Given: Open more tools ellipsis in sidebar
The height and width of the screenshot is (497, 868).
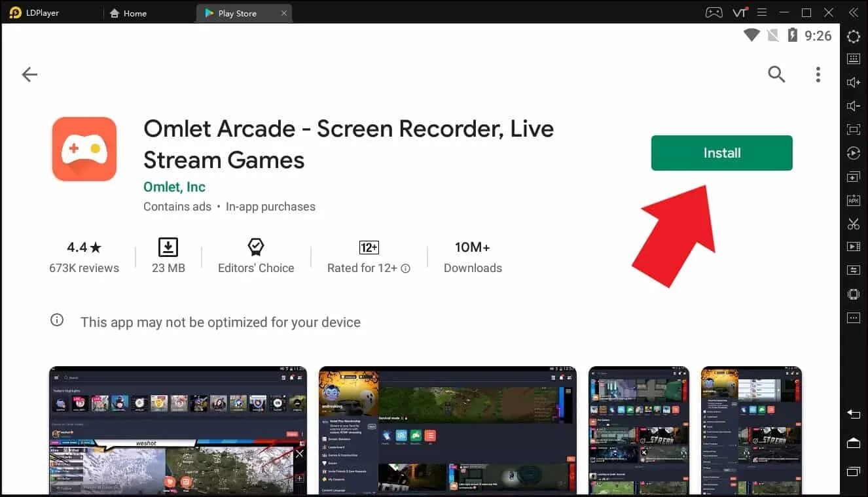Looking at the screenshot, I should click(854, 318).
